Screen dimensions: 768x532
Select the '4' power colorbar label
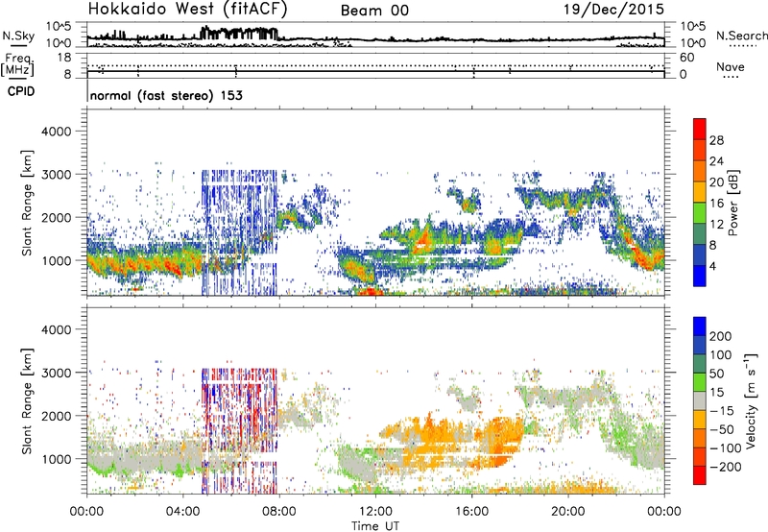(x=712, y=267)
